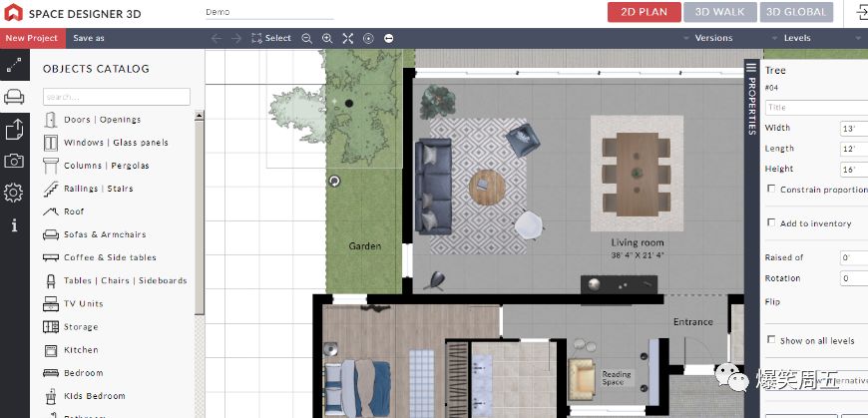This screenshot has width=868, height=418.
Task: Click the Living room label
Action: [638, 242]
